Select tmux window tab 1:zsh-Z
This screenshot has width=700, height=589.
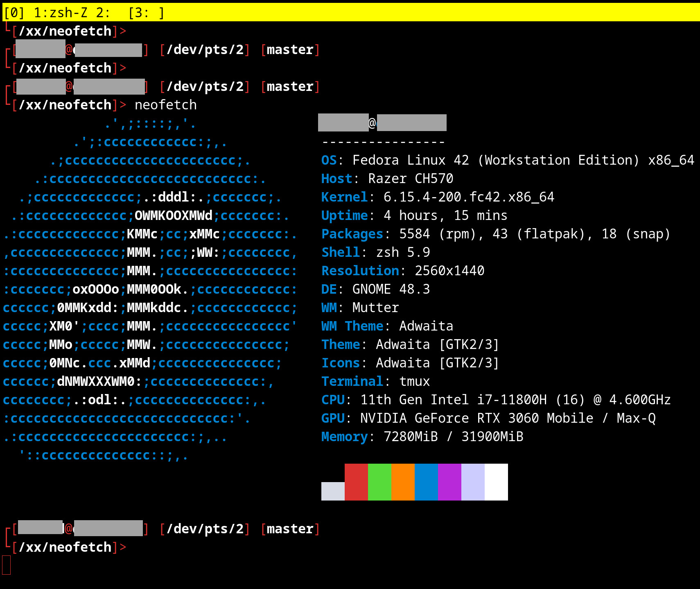pos(60,13)
